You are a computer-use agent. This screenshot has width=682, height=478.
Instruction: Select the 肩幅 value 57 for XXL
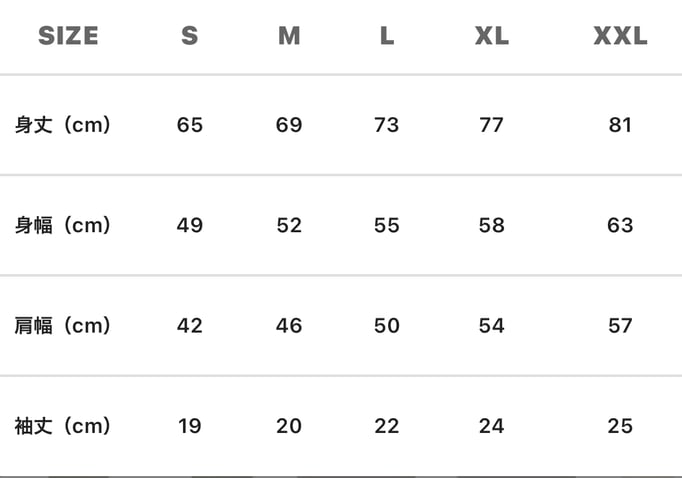(620, 325)
